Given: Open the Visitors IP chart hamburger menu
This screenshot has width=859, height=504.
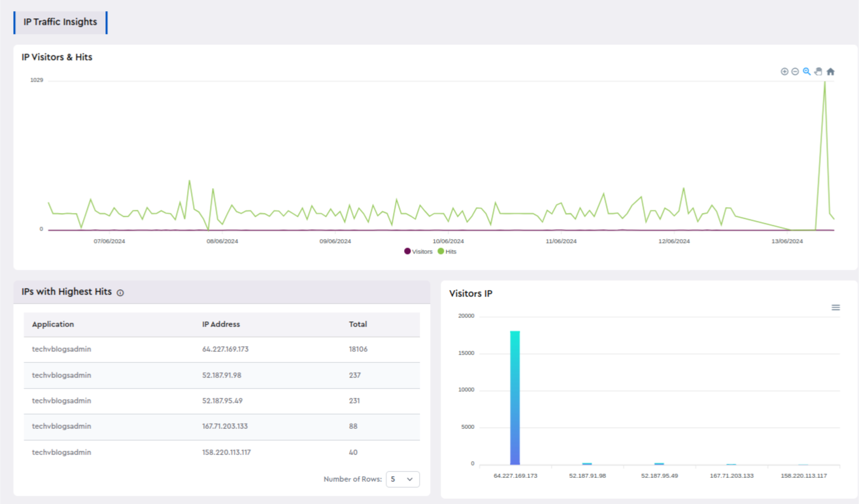Looking at the screenshot, I should 835,307.
